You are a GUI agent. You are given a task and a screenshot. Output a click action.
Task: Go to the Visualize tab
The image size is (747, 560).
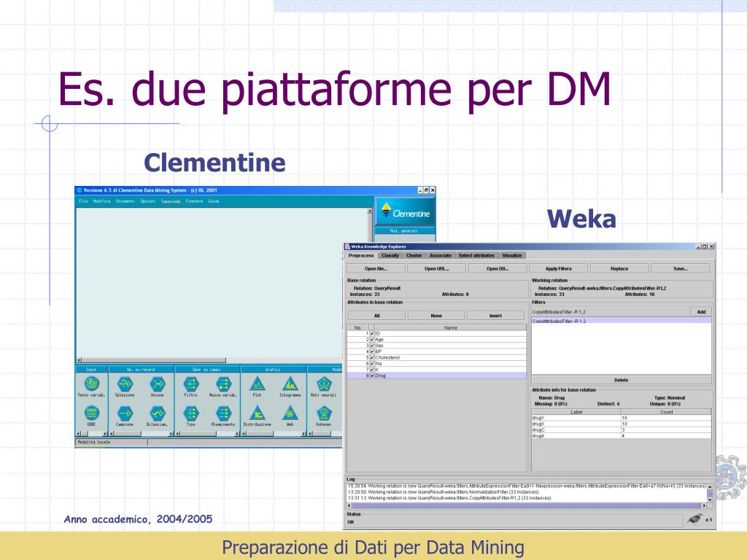[512, 256]
